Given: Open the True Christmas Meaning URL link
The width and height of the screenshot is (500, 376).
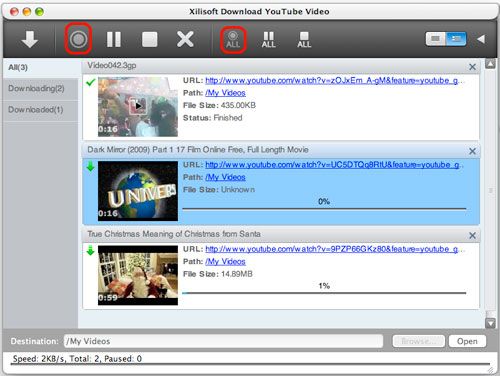Looking at the screenshot, I should tap(334, 249).
